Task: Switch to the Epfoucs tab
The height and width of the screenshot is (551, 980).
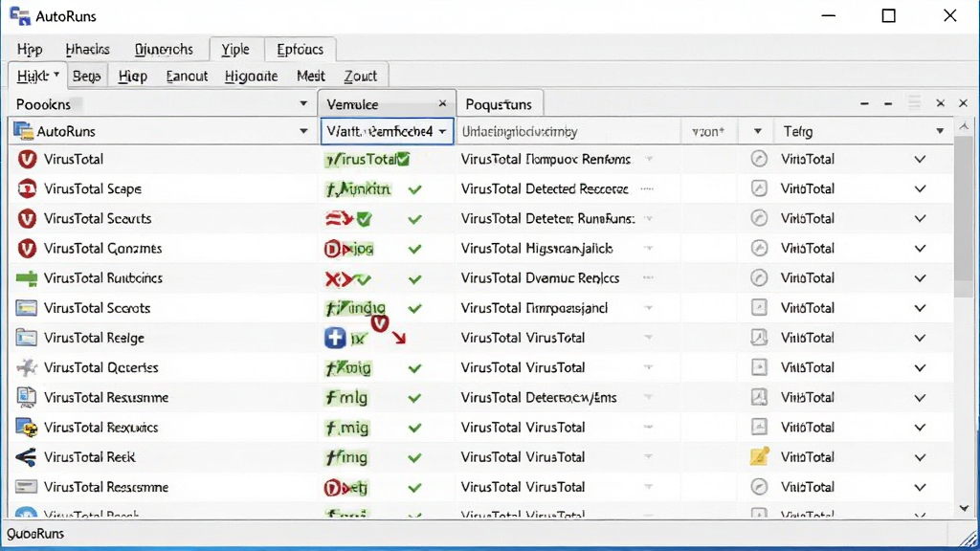Action: 300,50
